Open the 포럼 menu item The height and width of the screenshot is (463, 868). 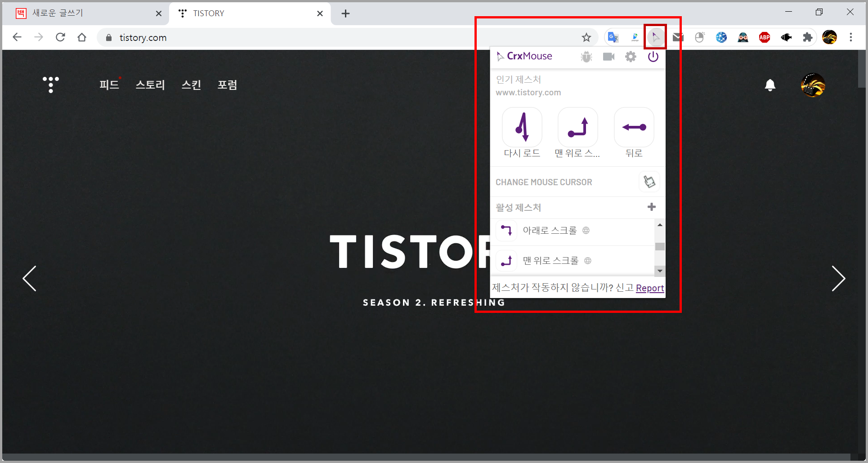227,85
